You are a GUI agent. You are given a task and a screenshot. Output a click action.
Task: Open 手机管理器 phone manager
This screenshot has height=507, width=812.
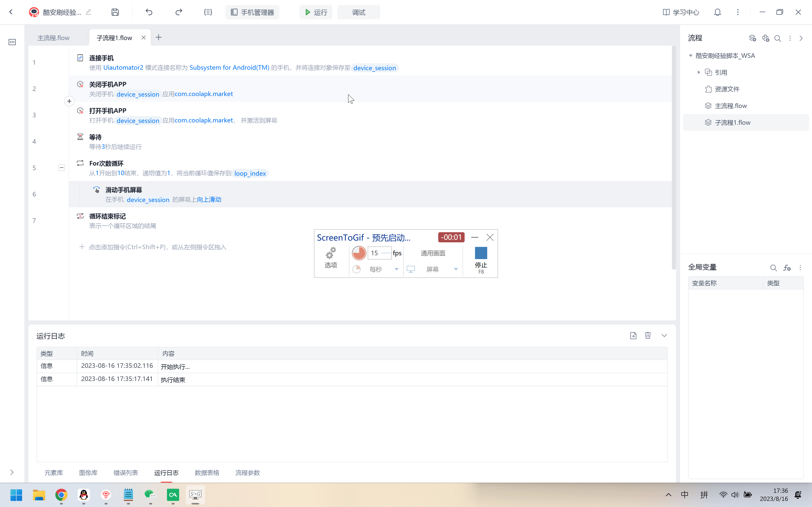point(252,12)
